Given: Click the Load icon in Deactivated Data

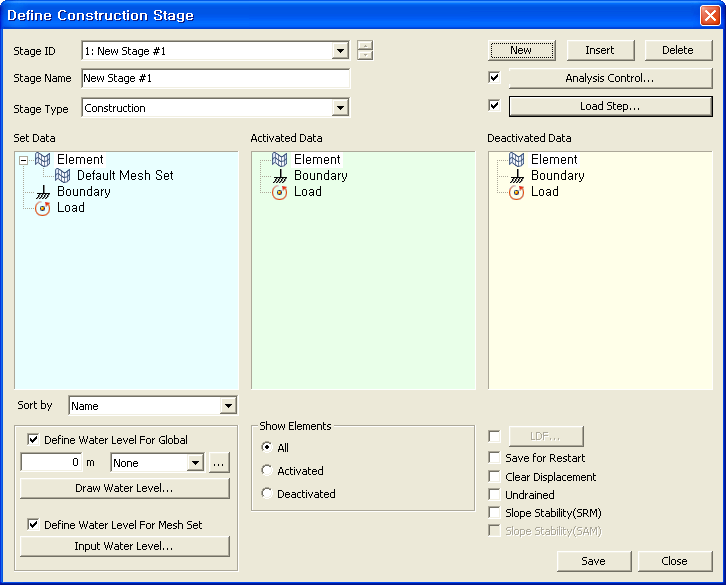Looking at the screenshot, I should pyautogui.click(x=517, y=192).
